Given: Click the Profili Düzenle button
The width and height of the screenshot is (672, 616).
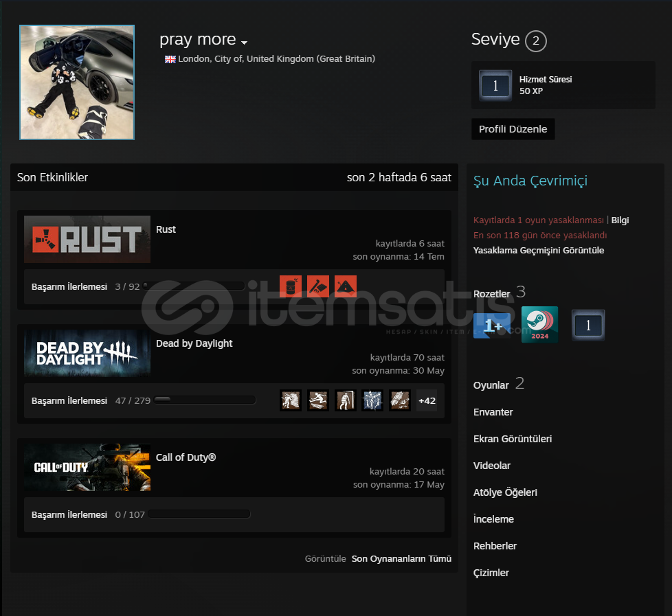Looking at the screenshot, I should (513, 129).
